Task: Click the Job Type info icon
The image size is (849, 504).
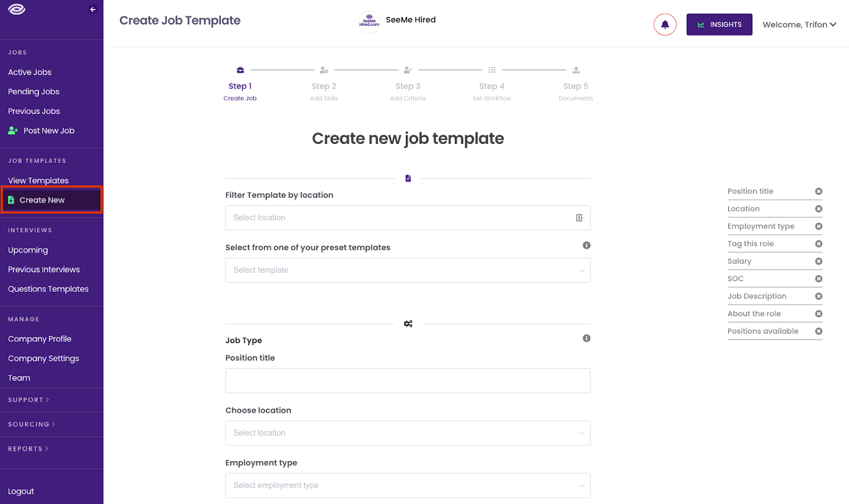Action: (586, 338)
